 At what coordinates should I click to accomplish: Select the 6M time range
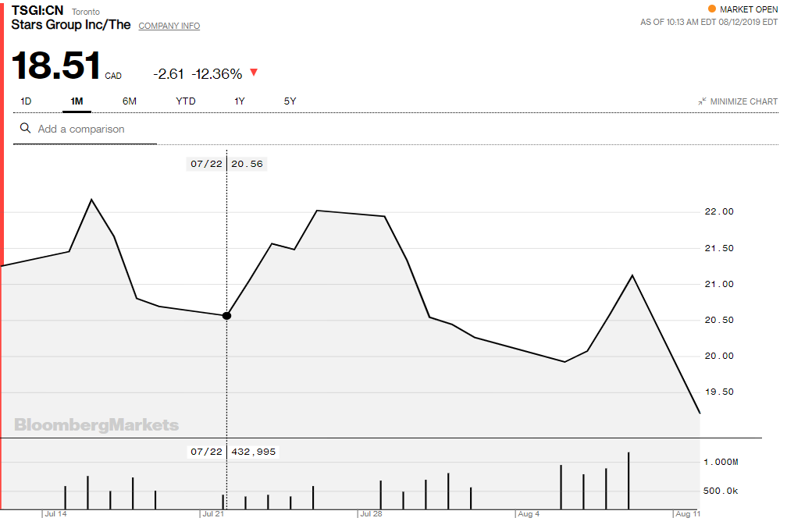click(x=129, y=101)
